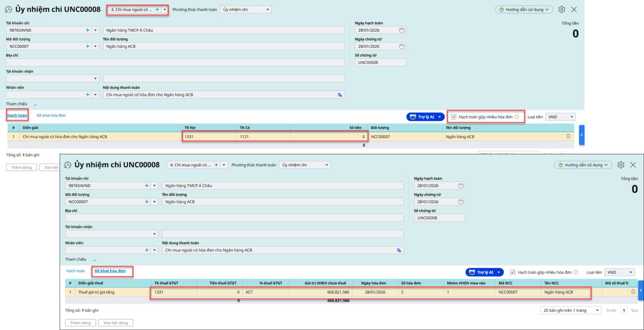Switch to Kê khai hóa đơn tab in back window
Image resolution: width=644 pixels, height=330 pixels.
51,115
